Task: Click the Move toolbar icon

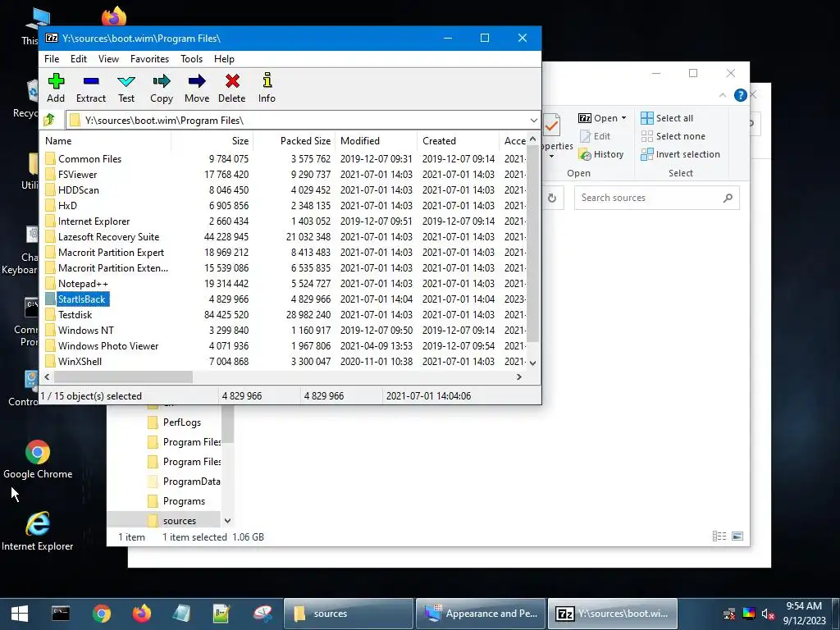Action: (197, 88)
